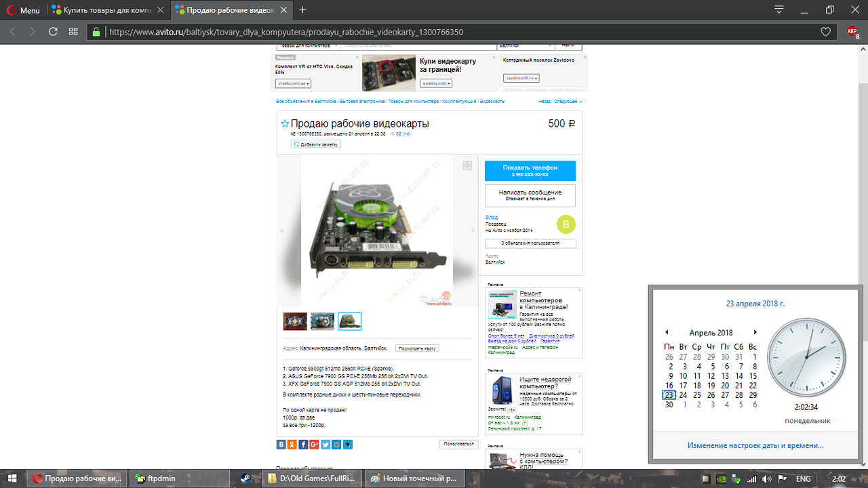868x488 pixels.
Task: Share listing on Odnoklassniki
Action: (292, 445)
